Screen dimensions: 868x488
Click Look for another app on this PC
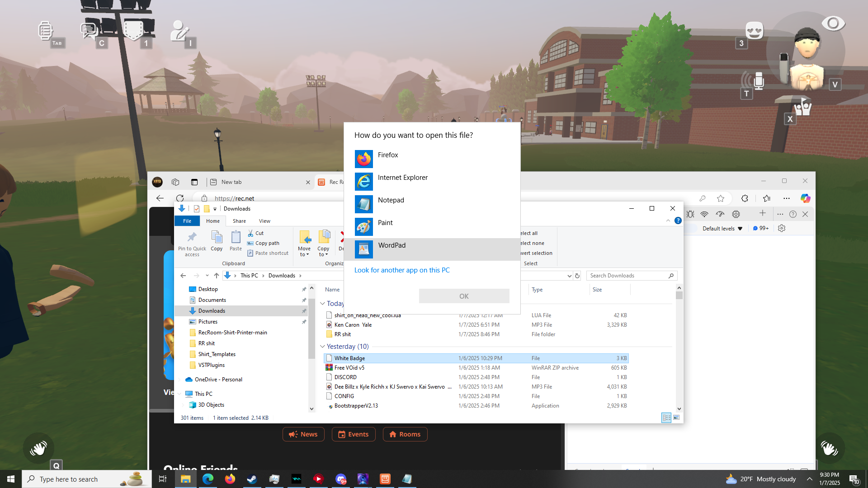pyautogui.click(x=401, y=270)
